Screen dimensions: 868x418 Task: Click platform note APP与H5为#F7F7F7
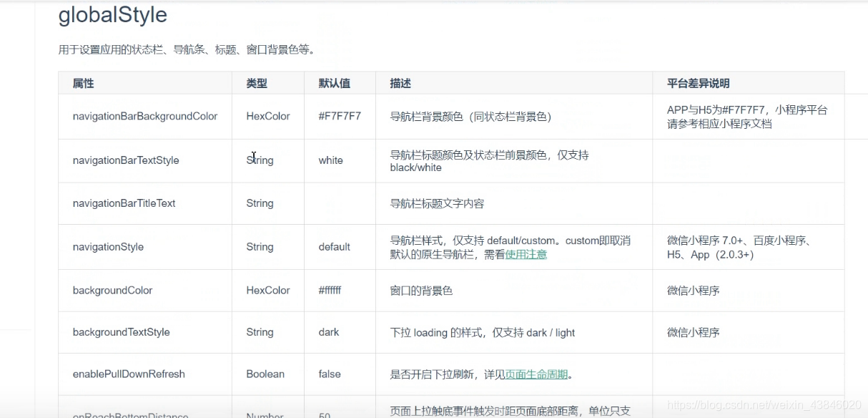(747, 117)
